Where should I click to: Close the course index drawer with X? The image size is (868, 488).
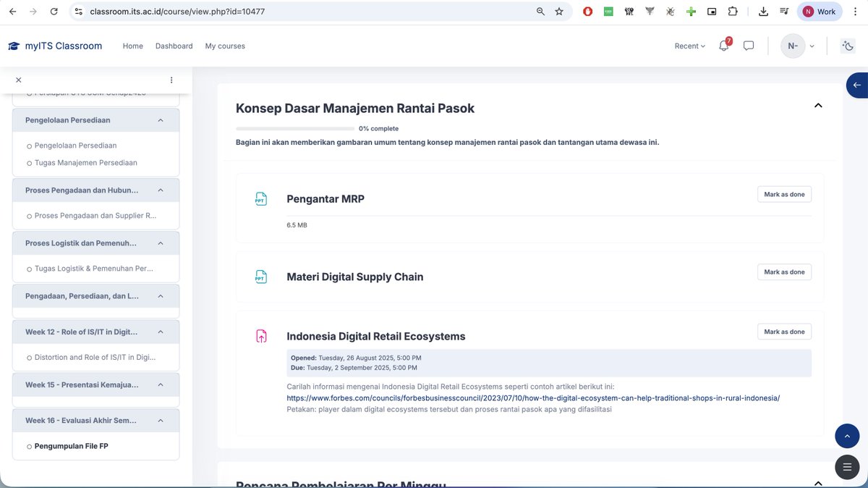[19, 80]
